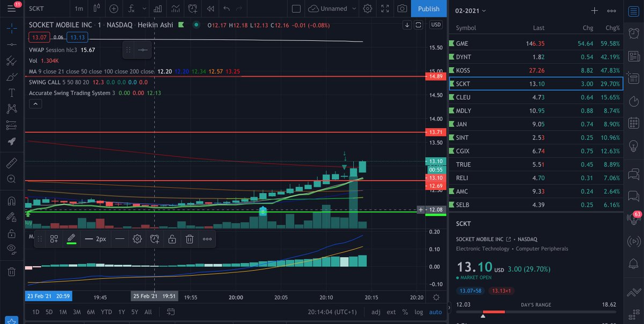Select GME row in watchlist
Screen dimensions: 644x324
click(536, 43)
